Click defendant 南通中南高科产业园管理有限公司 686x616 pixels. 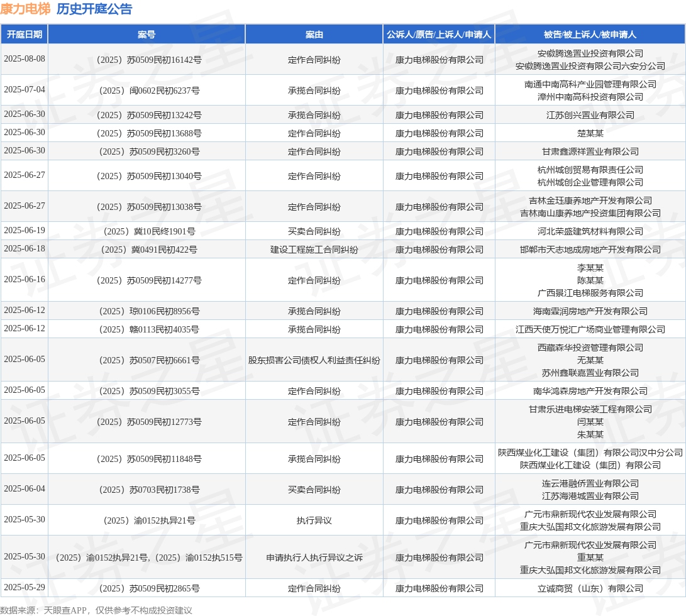pos(590,84)
